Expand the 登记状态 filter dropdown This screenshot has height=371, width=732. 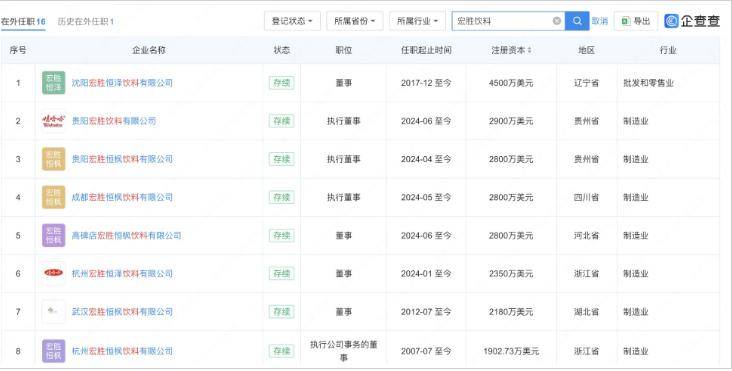coord(292,21)
